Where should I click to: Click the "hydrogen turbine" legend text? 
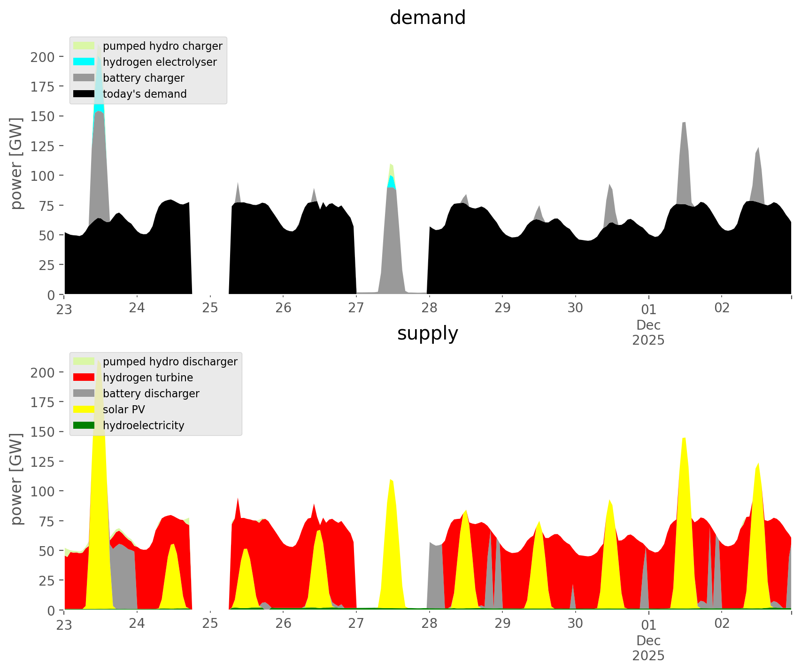tap(148, 378)
